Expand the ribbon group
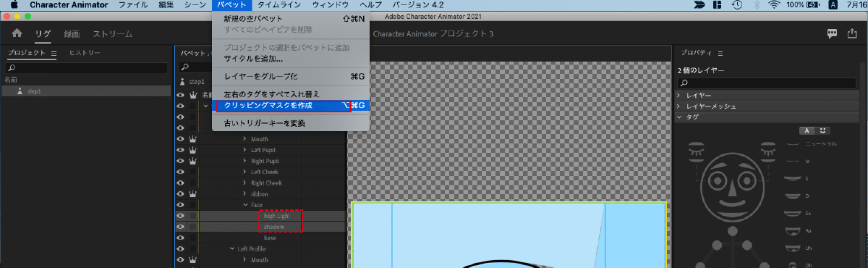Screen dimensions: 868x268 coord(245,194)
